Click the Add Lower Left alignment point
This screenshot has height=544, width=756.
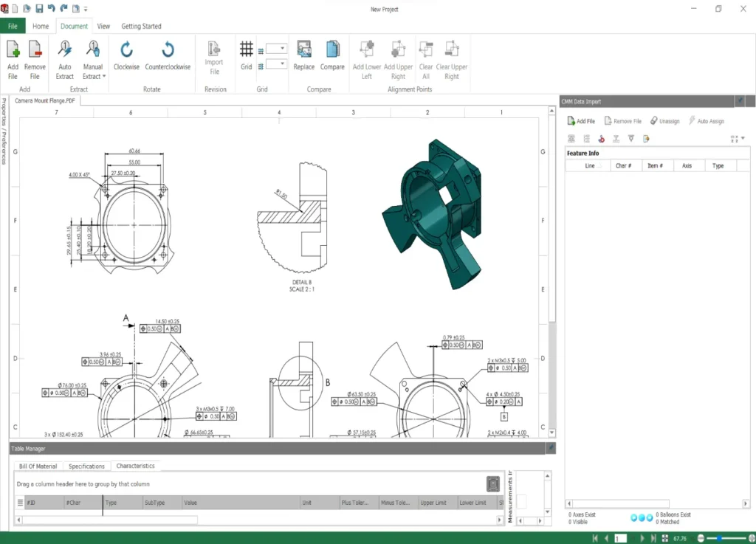tap(366, 58)
